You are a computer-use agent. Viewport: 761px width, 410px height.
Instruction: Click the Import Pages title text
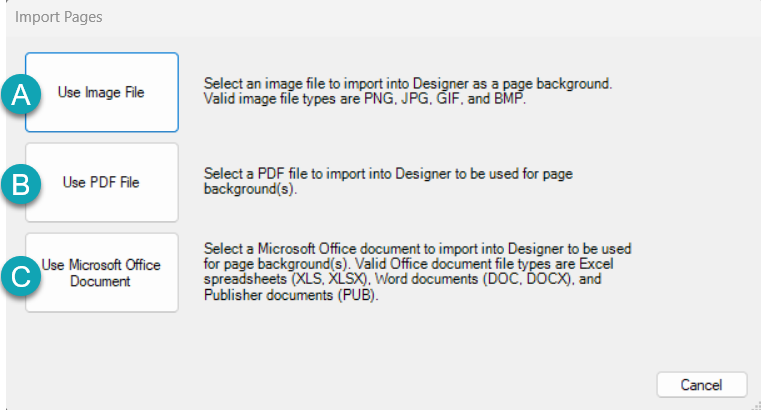point(59,17)
